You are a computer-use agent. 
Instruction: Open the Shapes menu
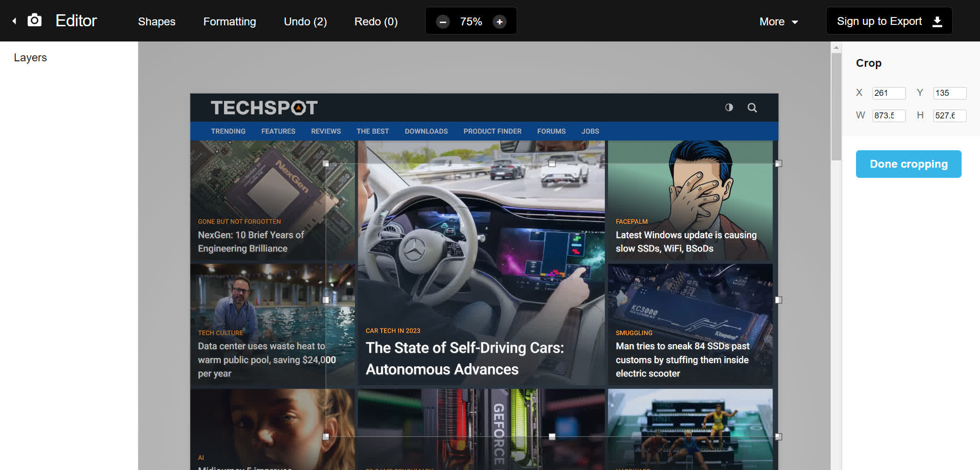[x=157, y=22]
